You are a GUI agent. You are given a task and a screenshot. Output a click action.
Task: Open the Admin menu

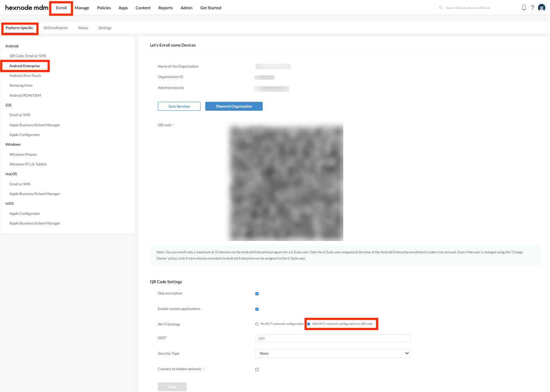coord(187,8)
